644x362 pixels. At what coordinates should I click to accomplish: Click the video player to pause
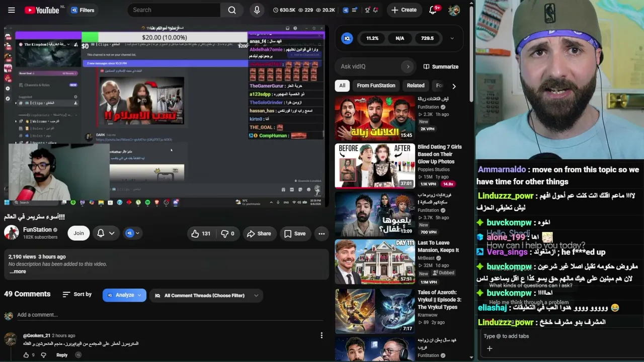pyautogui.click(x=166, y=116)
